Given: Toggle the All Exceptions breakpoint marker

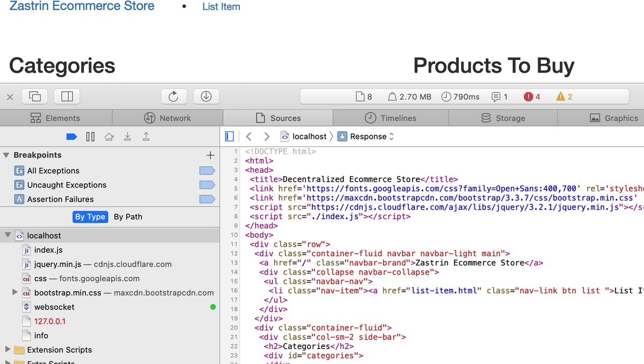Looking at the screenshot, I should tap(207, 170).
